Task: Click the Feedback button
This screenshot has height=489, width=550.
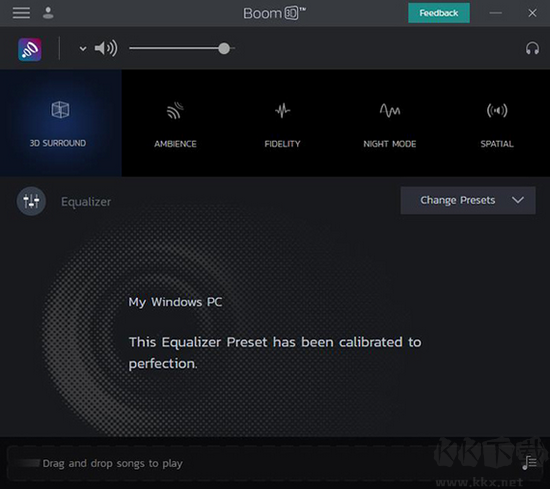Action: (x=439, y=13)
